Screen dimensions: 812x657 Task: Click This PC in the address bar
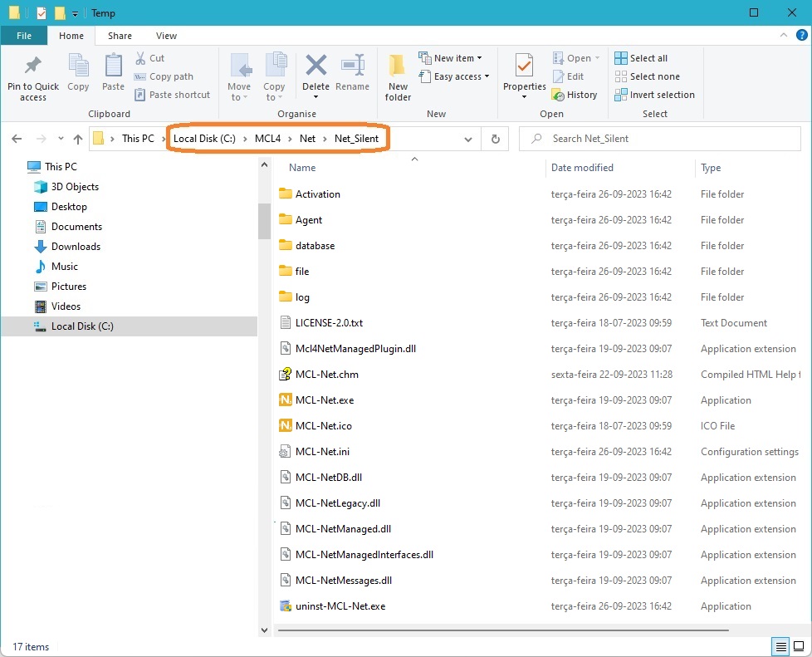138,139
